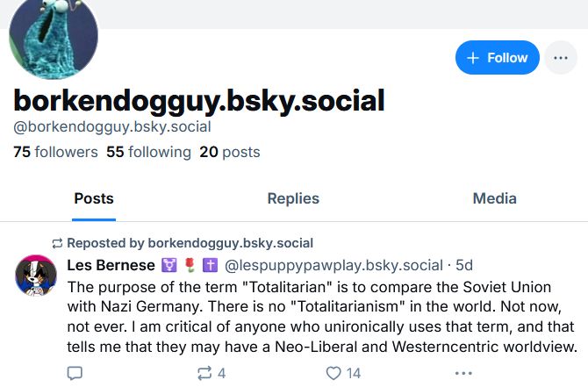Click the Reposted by borkendogguy.bsky.social link
Image resolution: width=588 pixels, height=387 pixels.
[x=190, y=243]
